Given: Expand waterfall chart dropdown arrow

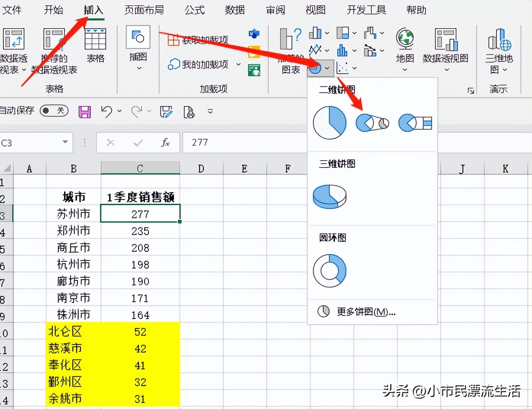Looking at the screenshot, I should point(382,33).
